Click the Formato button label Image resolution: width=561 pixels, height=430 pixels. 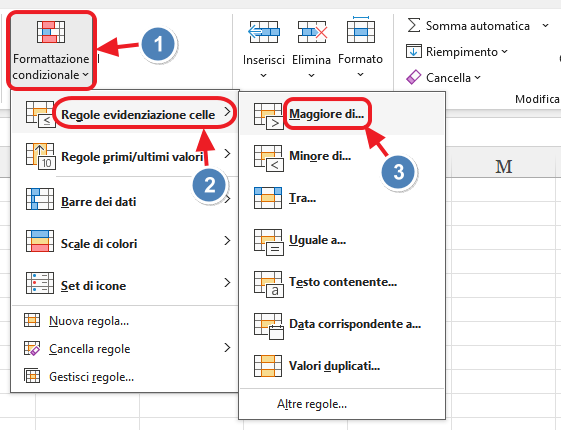[x=361, y=59]
